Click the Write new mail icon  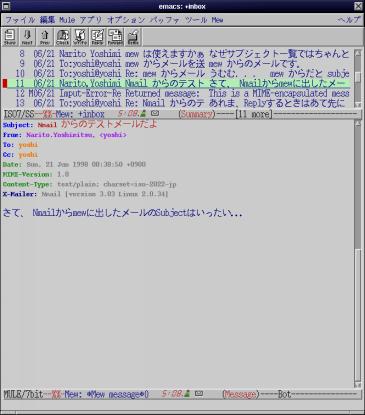coord(80,37)
